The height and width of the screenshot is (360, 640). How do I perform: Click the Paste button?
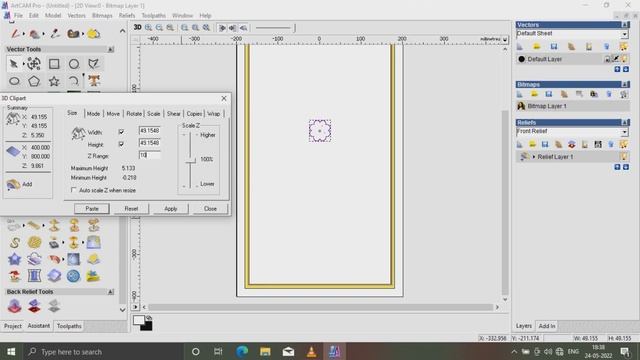(x=92, y=209)
